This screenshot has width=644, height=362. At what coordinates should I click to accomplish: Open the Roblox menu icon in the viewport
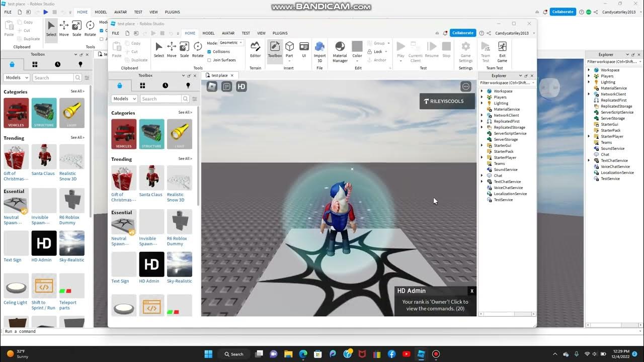pos(212,86)
